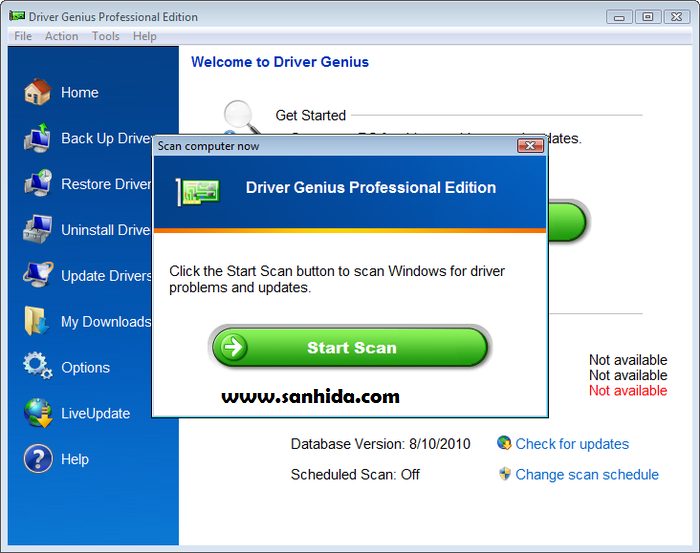700x553 pixels.
Task: Click the Driver Genius Professional Edition banner text
Action: point(371,187)
